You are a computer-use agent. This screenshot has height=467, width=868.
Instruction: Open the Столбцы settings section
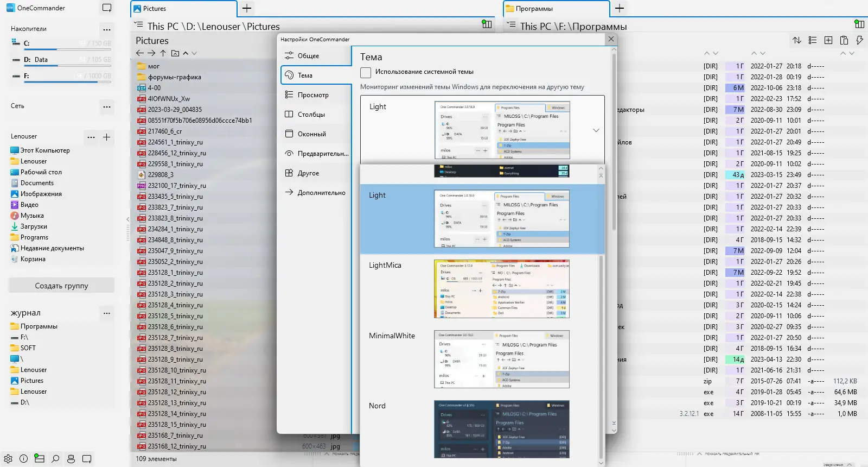tap(316, 115)
